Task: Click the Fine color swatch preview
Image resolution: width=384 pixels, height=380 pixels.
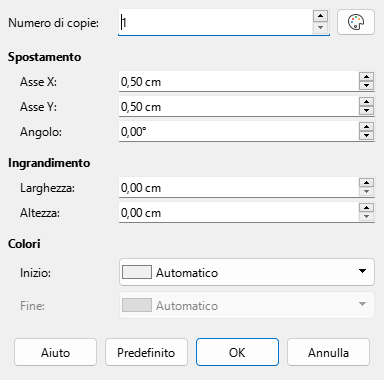Action: point(137,305)
